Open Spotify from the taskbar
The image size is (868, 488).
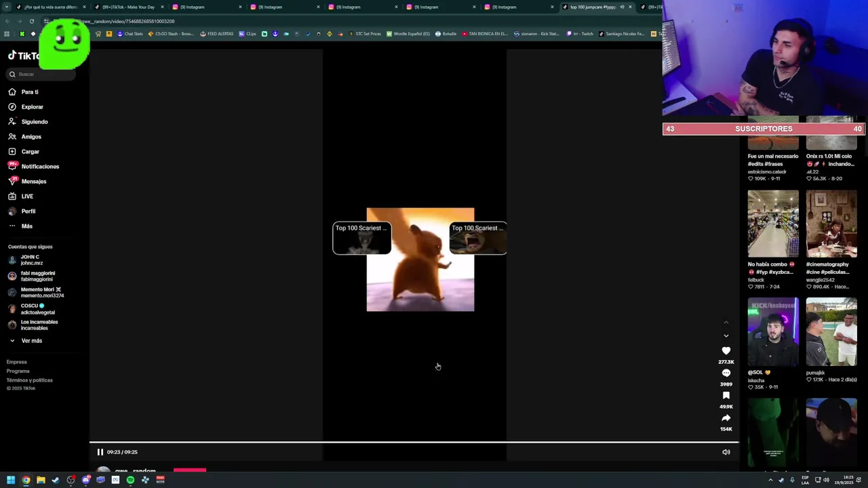tap(130, 480)
